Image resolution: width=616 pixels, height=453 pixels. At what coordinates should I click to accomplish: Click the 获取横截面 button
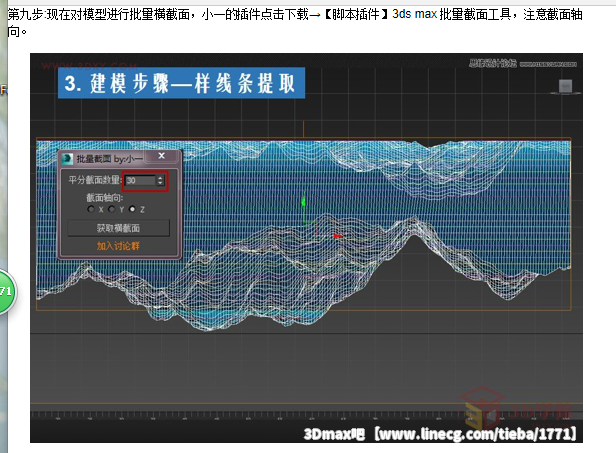[118, 228]
